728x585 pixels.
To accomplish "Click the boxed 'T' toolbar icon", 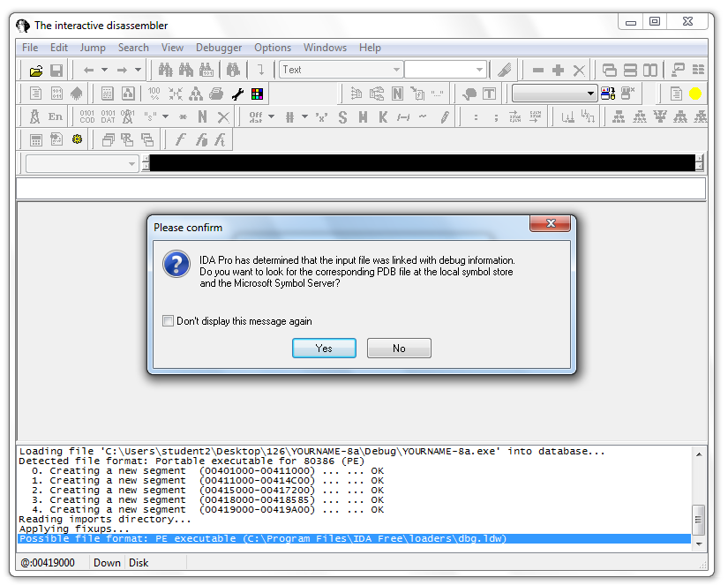I will pos(489,94).
